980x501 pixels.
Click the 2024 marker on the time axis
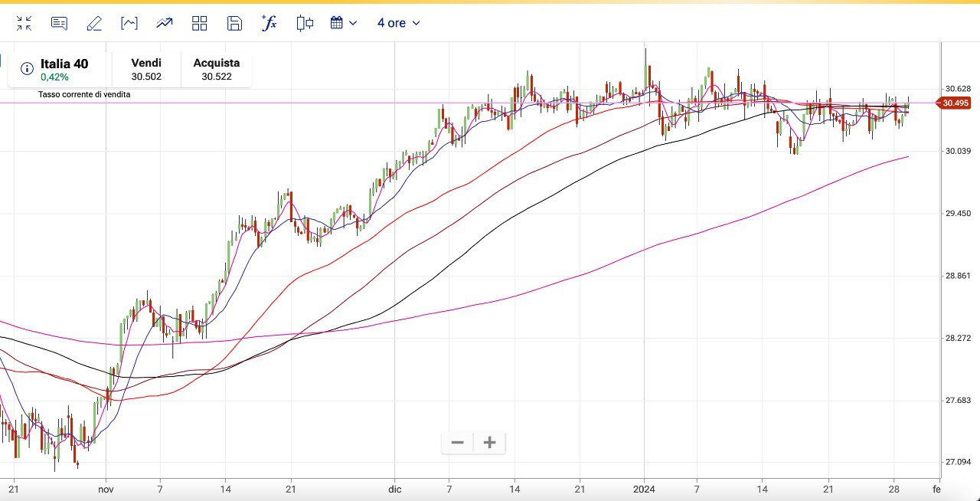click(x=644, y=488)
